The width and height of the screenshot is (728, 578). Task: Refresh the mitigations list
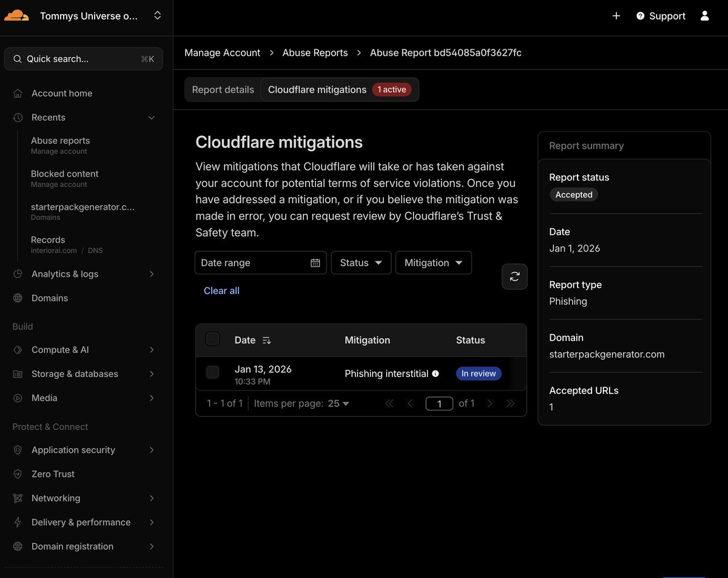click(x=514, y=277)
